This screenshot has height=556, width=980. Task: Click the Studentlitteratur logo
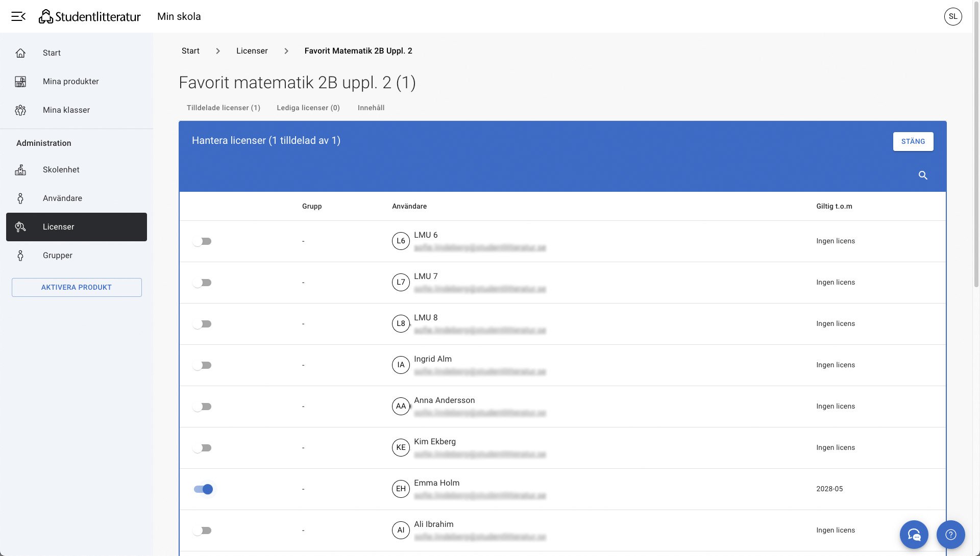(90, 16)
